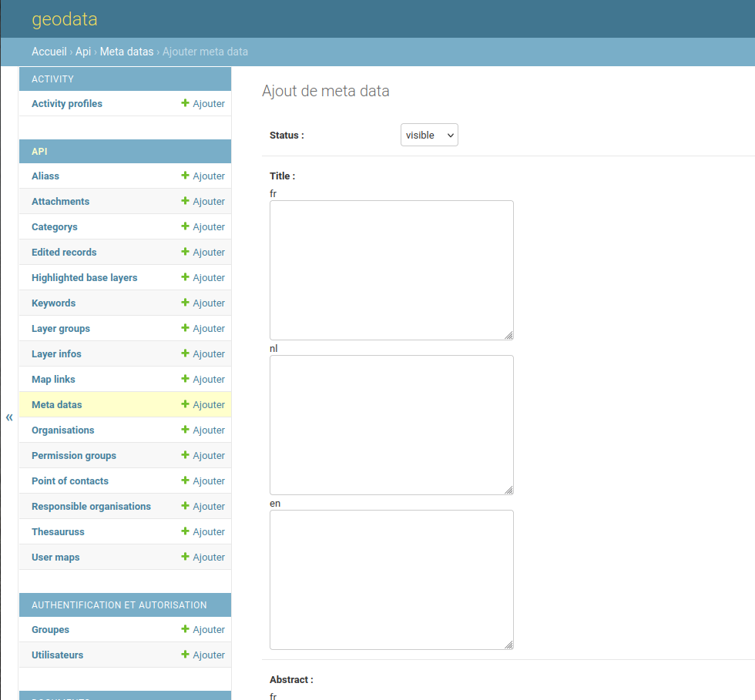
Task: Open Responsible organisations list
Action: [x=91, y=506]
